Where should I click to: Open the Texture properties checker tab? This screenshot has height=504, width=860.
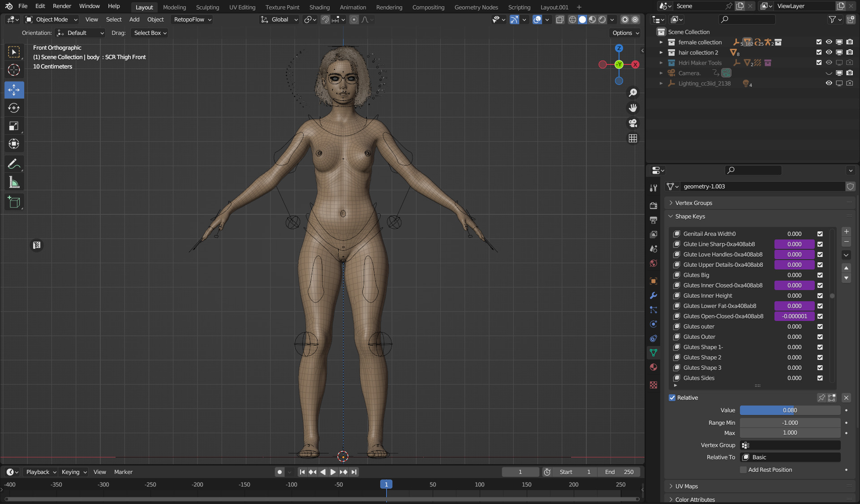(654, 385)
